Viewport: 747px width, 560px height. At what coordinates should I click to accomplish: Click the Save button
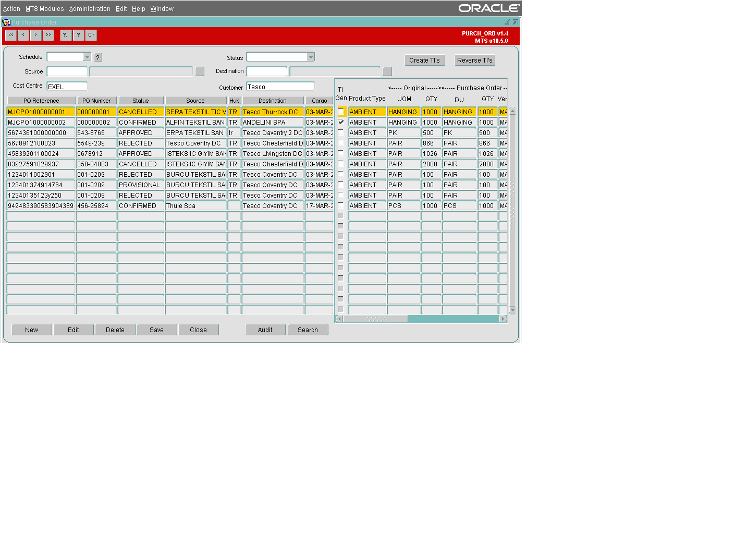(157, 330)
